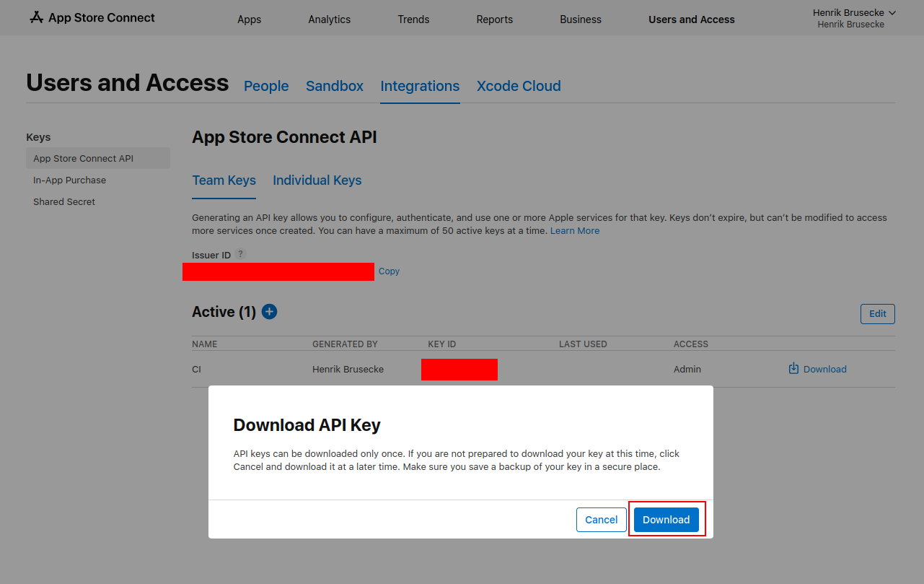Viewport: 924px width, 584px height.
Task: Select the Integrations tab
Action: pyautogui.click(x=420, y=86)
